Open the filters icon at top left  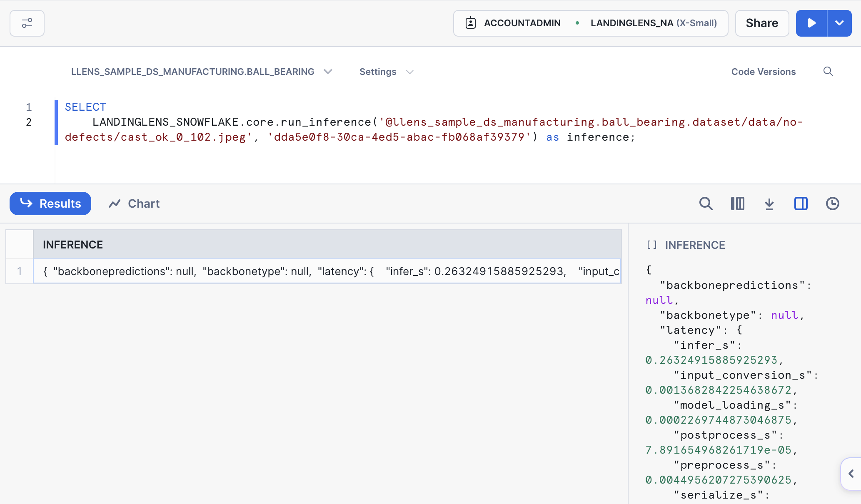click(27, 23)
